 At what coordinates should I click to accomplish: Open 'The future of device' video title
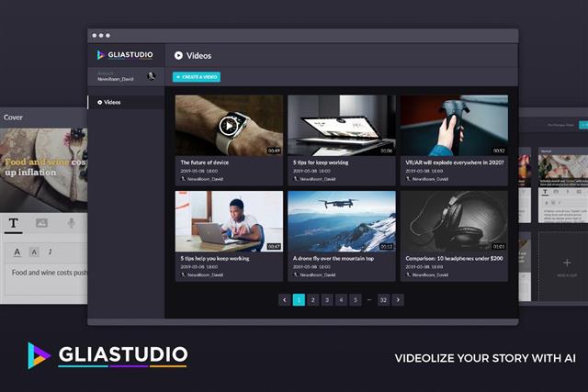(x=204, y=162)
